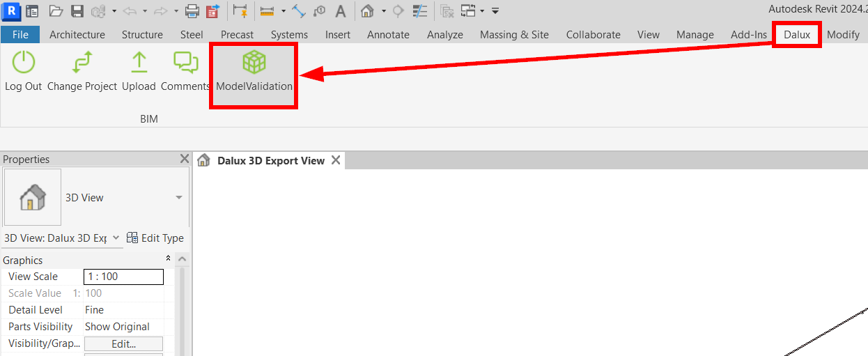Image resolution: width=868 pixels, height=356 pixels.
Task: Expand the 3D View type selector dropdown
Action: [179, 198]
